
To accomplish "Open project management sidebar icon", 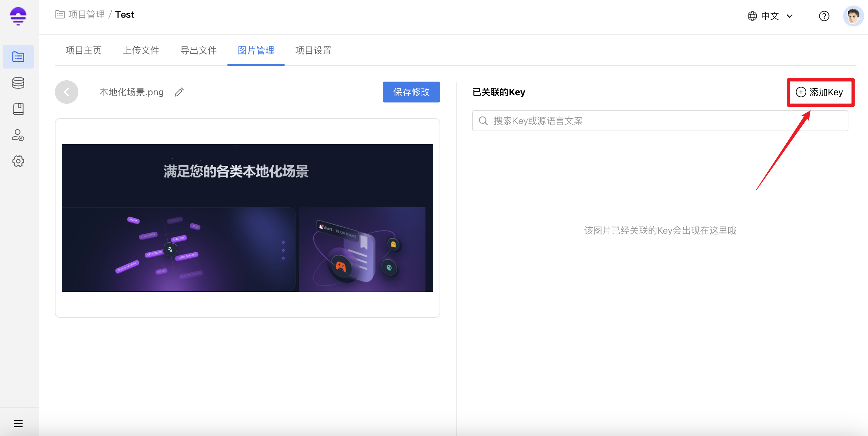I will (18, 56).
